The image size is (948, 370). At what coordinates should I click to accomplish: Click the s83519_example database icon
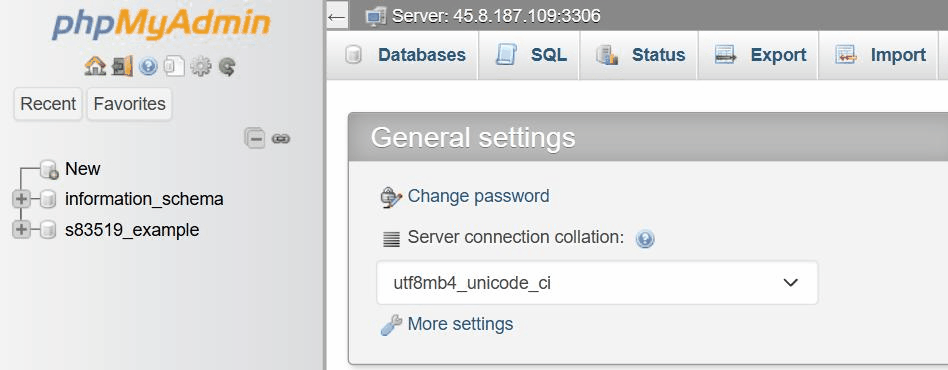pyautogui.click(x=48, y=230)
